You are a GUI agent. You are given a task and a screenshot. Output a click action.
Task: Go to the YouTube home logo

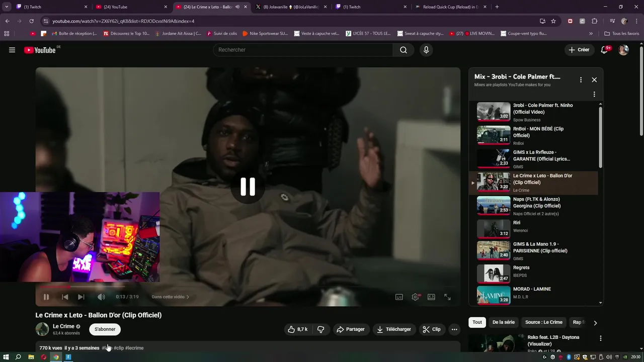(40, 50)
